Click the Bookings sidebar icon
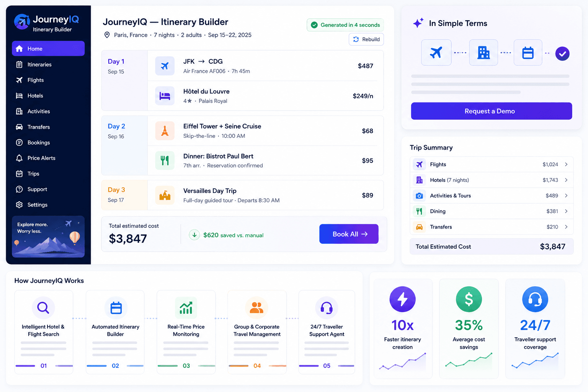588x392 pixels. tap(19, 142)
